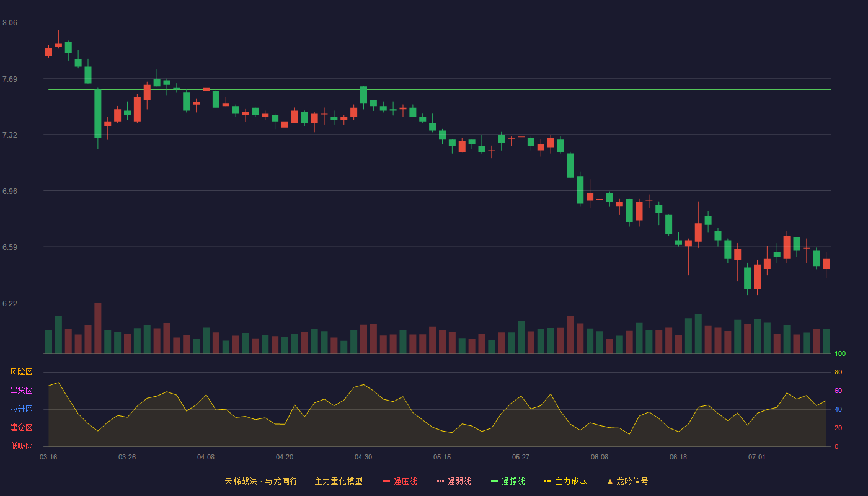Click the green horizontal support line
The image size is (868, 496).
(440, 89)
